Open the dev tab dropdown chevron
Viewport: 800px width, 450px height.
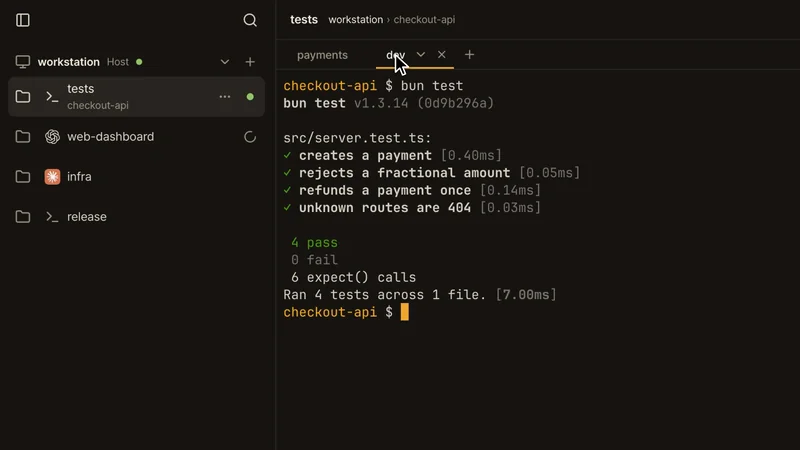point(420,54)
